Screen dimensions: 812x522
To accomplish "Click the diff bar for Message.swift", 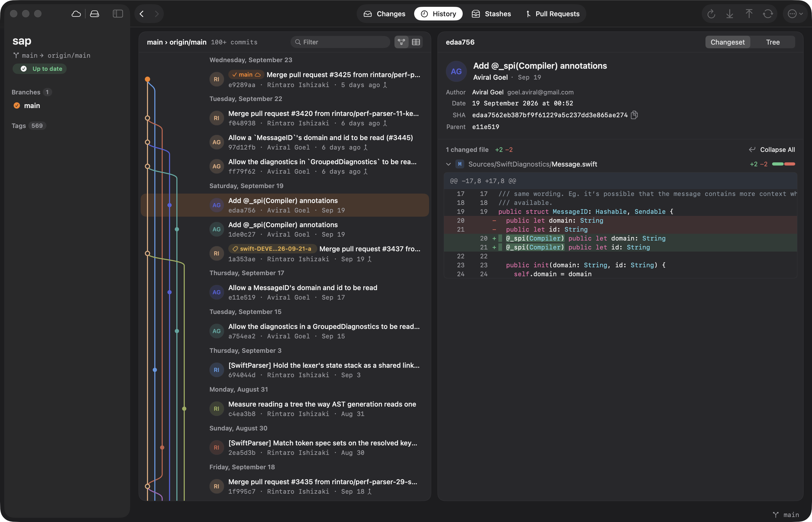I will 783,164.
